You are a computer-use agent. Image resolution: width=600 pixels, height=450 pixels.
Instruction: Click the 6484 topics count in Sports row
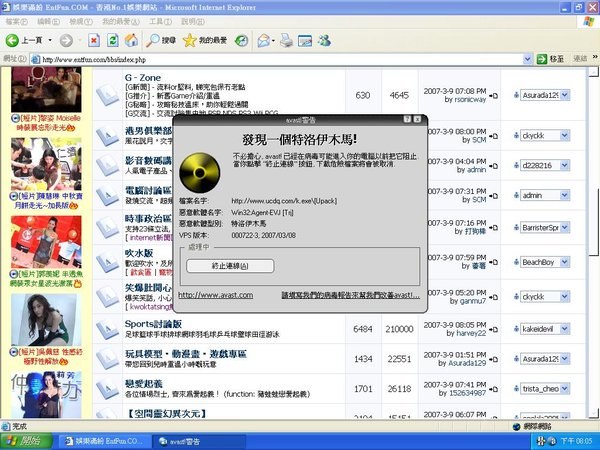(x=363, y=329)
